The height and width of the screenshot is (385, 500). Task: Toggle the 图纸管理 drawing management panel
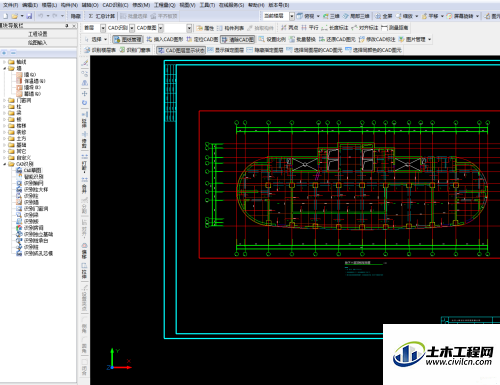pyautogui.click(x=128, y=39)
